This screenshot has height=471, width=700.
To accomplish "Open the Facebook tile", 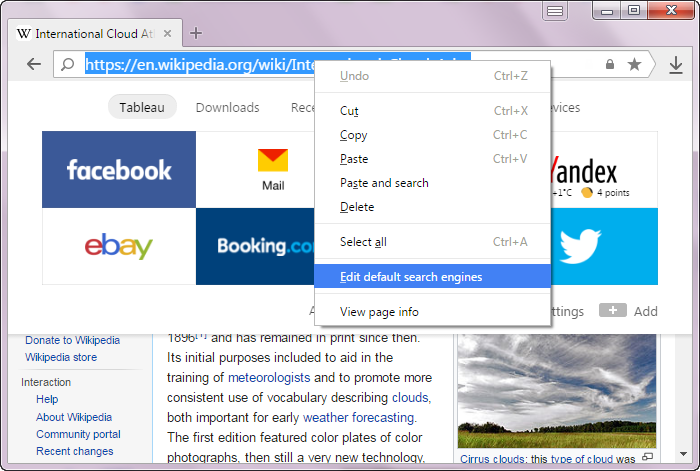I will 119,170.
